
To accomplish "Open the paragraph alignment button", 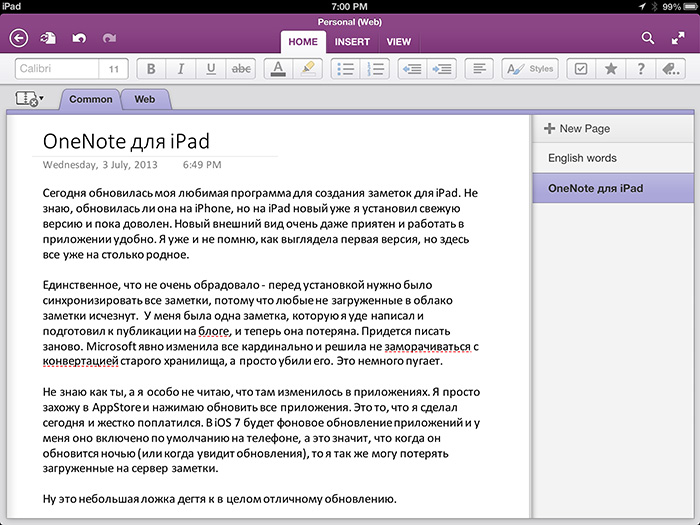I will pos(479,69).
